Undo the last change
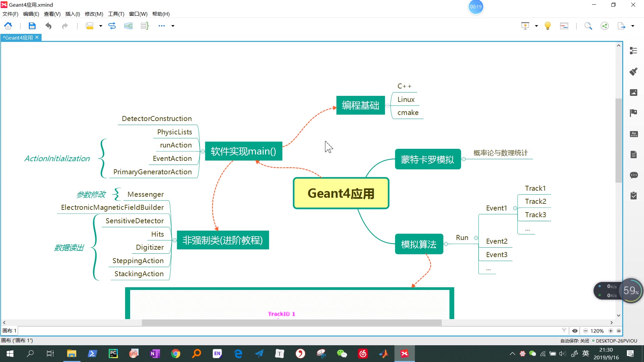This screenshot has width=644, height=362. click(x=48, y=25)
